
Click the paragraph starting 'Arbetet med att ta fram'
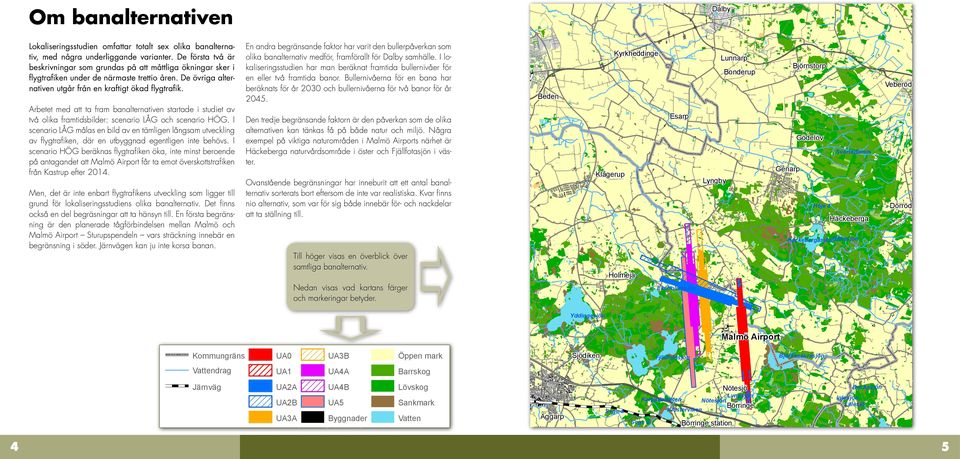click(x=132, y=141)
